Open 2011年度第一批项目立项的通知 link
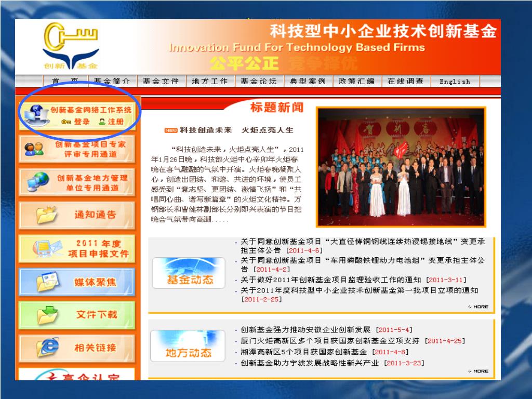Image resolution: width=532 pixels, height=399 pixels. click(x=360, y=295)
